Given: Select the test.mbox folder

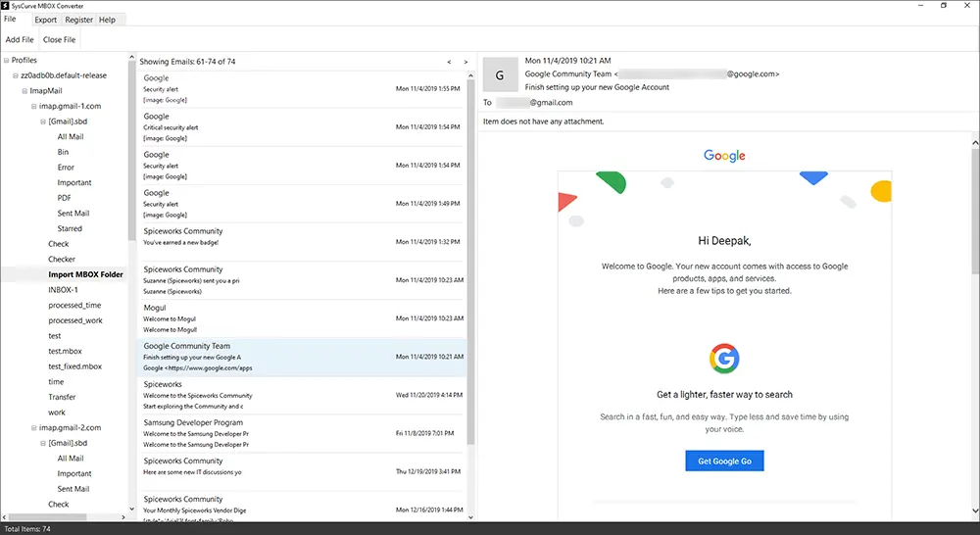Looking at the screenshot, I should [65, 351].
